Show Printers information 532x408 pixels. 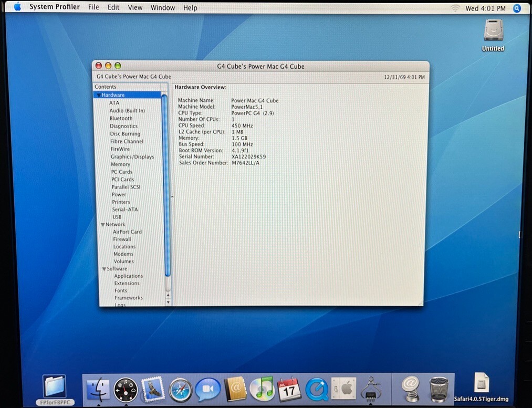pos(121,202)
